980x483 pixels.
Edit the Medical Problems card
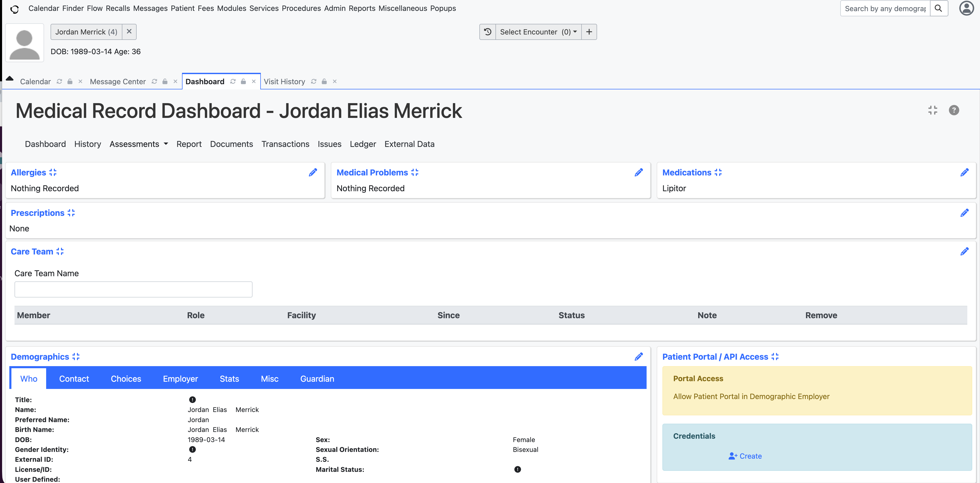point(639,172)
